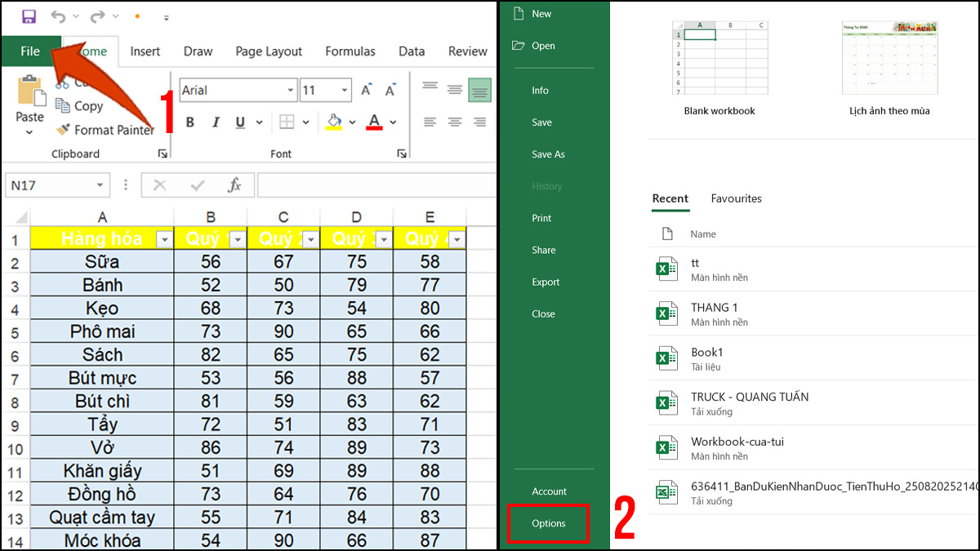The width and height of the screenshot is (980, 551).
Task: Open the Arial font name dropdown
Action: click(x=292, y=90)
